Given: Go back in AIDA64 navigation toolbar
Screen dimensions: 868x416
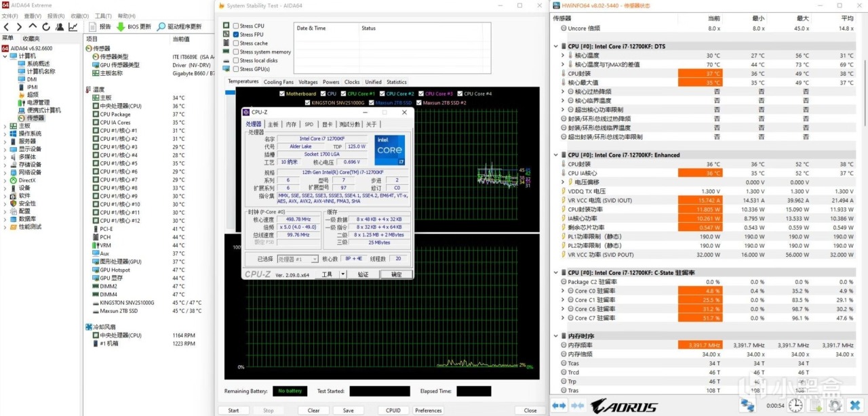Looking at the screenshot, I should click(x=7, y=27).
